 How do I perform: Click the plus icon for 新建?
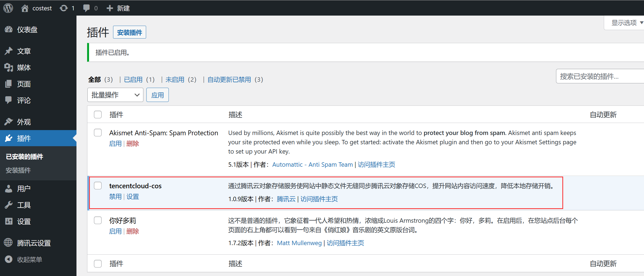110,8
